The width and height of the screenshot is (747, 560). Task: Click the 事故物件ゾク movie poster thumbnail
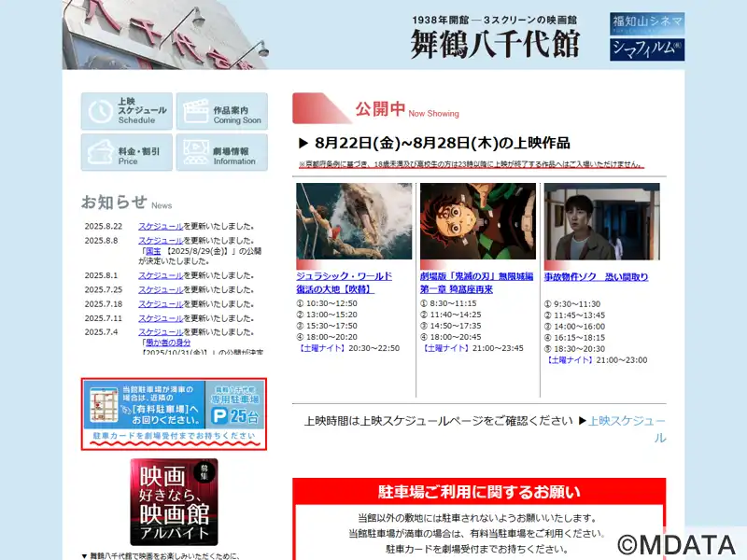[x=602, y=221]
